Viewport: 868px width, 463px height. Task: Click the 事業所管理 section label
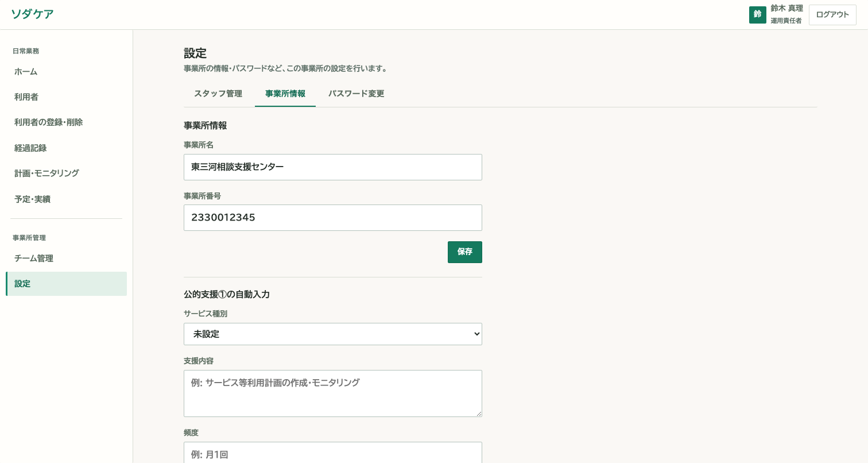[x=29, y=238]
